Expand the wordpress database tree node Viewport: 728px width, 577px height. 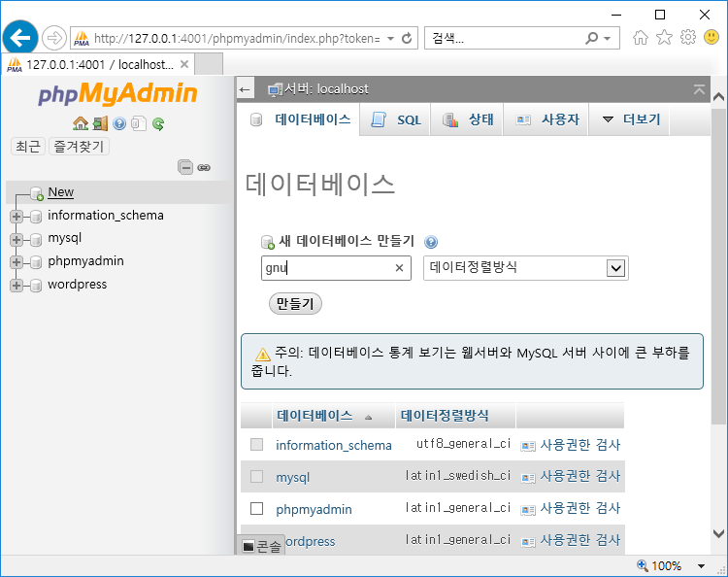tap(17, 285)
